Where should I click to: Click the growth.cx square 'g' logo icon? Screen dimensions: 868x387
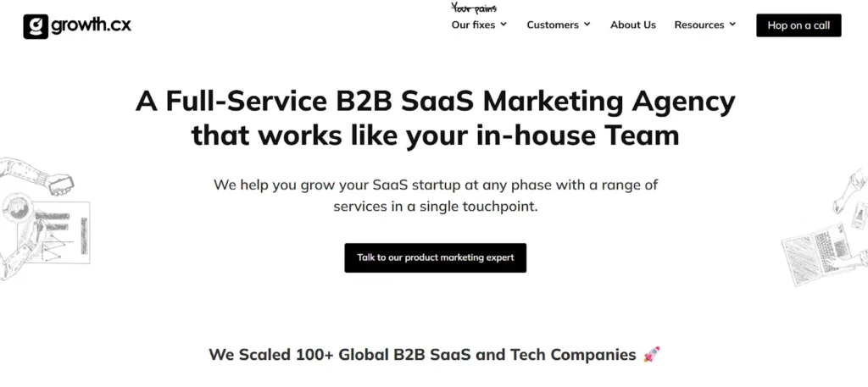36,26
